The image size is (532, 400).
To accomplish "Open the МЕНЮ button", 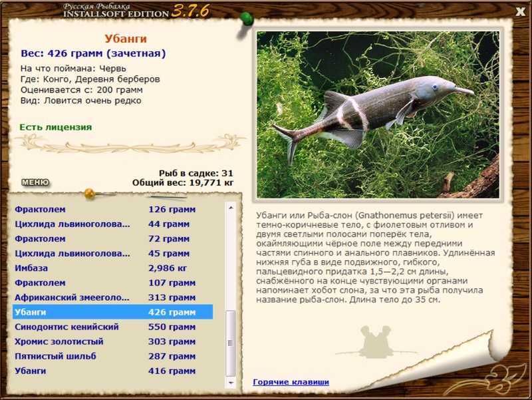I will pyautogui.click(x=35, y=182).
